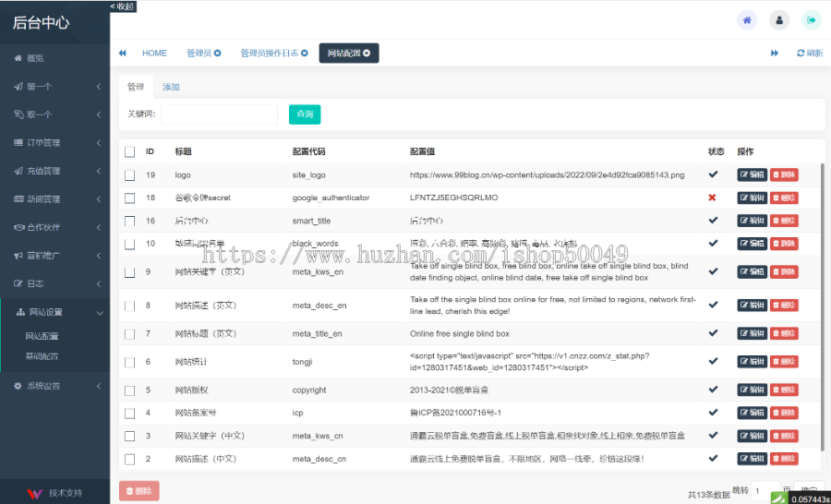Close the 管理员操作日志 tab
Viewport: 831px width, 504px height.
[304, 53]
